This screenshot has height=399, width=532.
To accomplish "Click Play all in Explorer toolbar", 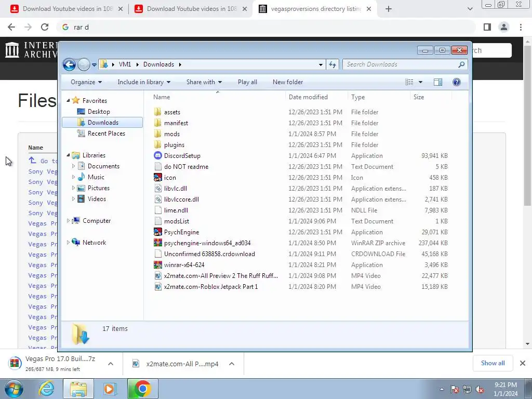I will [x=247, y=82].
